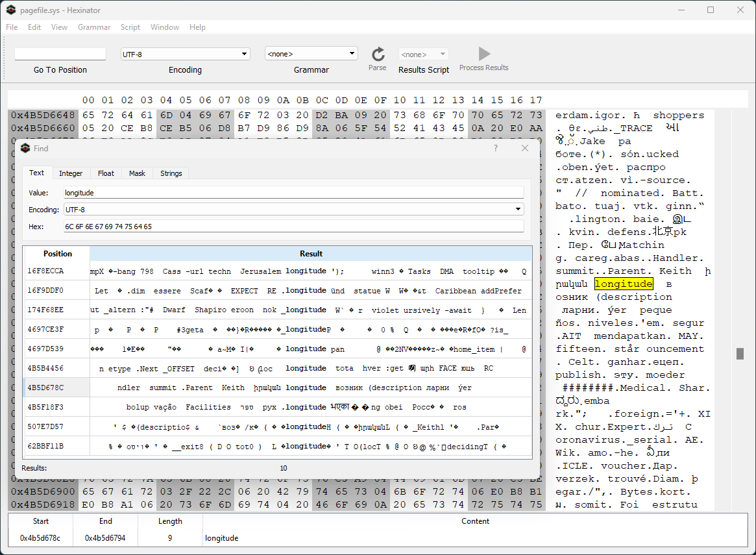This screenshot has width=756, height=555.
Task: Select result row at position 4697D539
Action: pyautogui.click(x=278, y=349)
